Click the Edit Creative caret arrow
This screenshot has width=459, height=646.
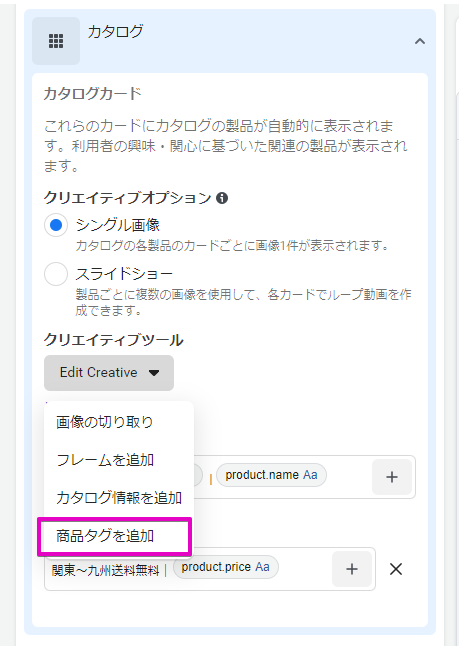[x=154, y=373]
